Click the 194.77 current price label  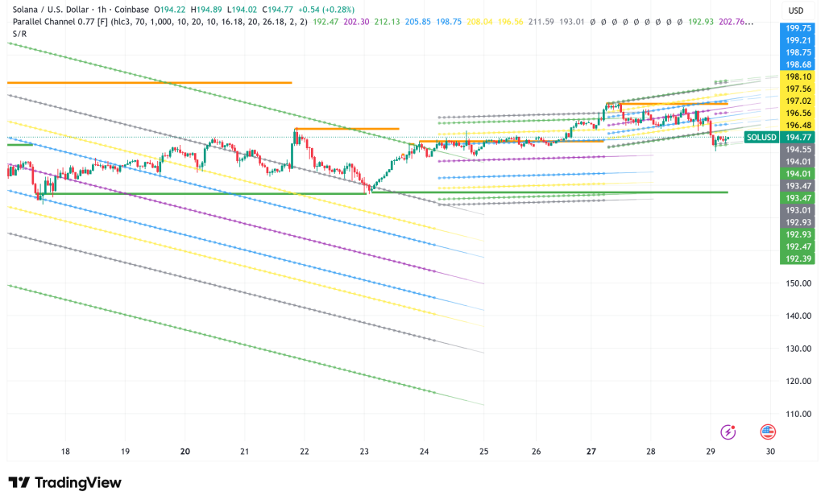[798, 138]
